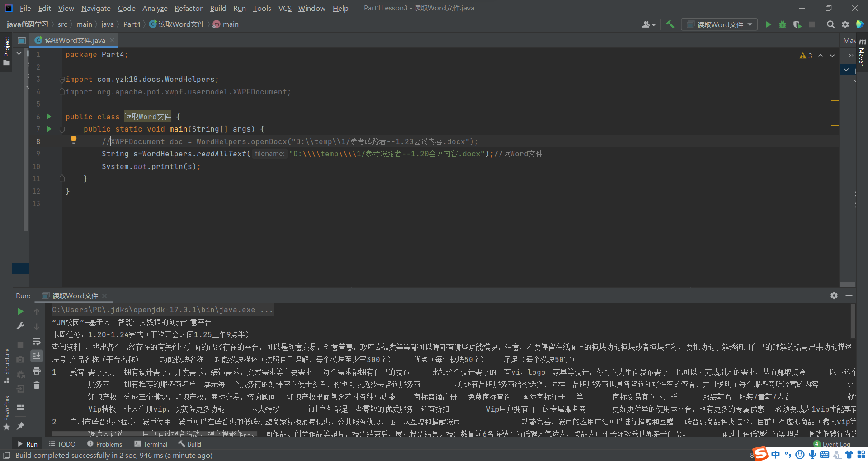Toggle pin tab icon in Run panel
The width and height of the screenshot is (868, 461).
coord(20,426)
